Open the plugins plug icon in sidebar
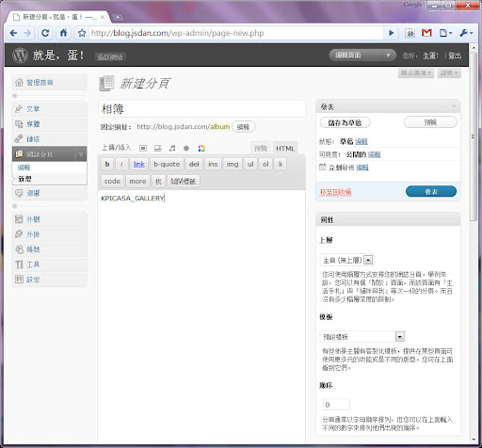The height and width of the screenshot is (448, 482). (x=19, y=234)
